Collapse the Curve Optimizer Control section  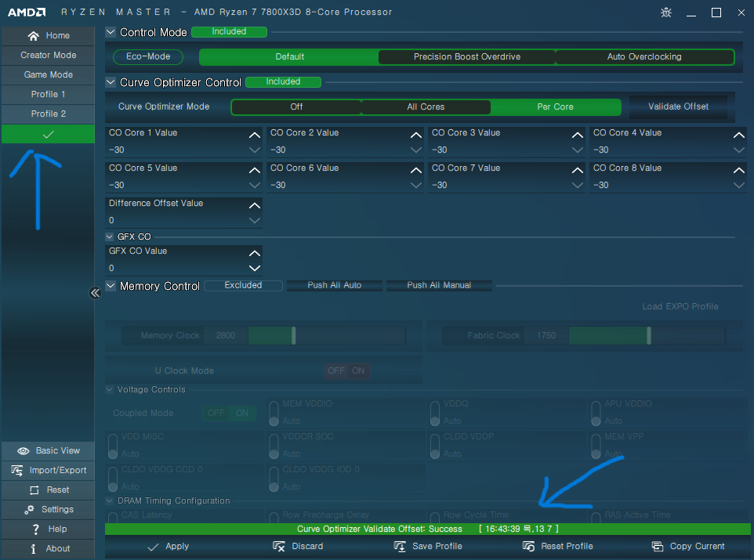coord(111,82)
